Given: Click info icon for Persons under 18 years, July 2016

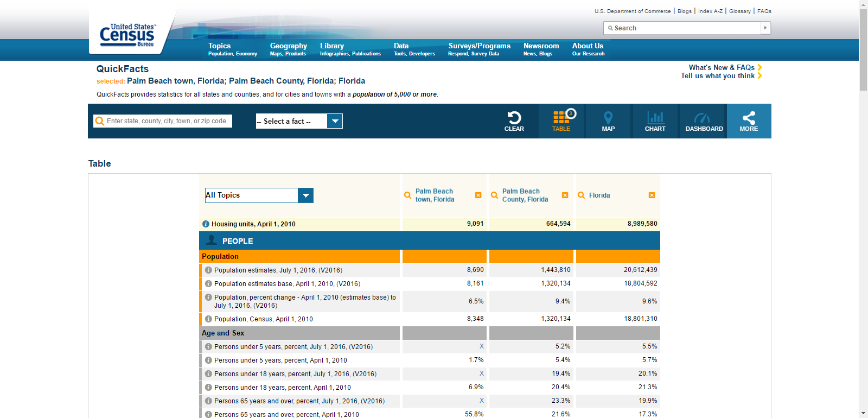Looking at the screenshot, I should 208,373.
